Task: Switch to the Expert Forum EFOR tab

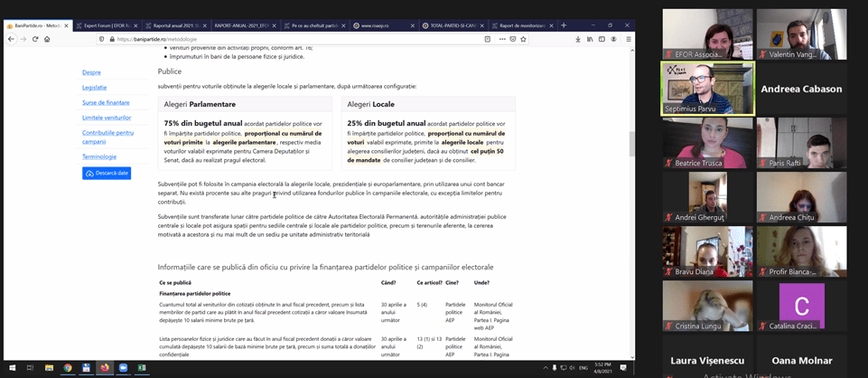Action: pyautogui.click(x=107, y=25)
